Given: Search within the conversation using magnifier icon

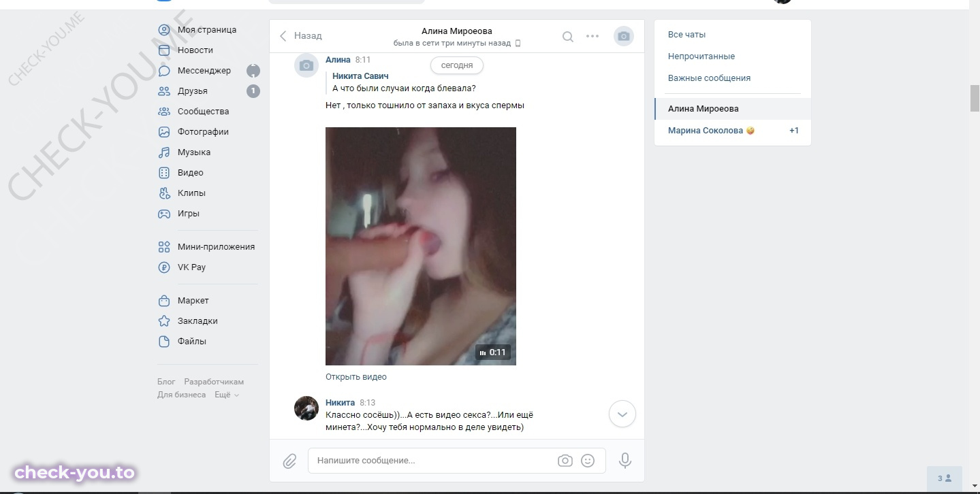Looking at the screenshot, I should click(567, 37).
